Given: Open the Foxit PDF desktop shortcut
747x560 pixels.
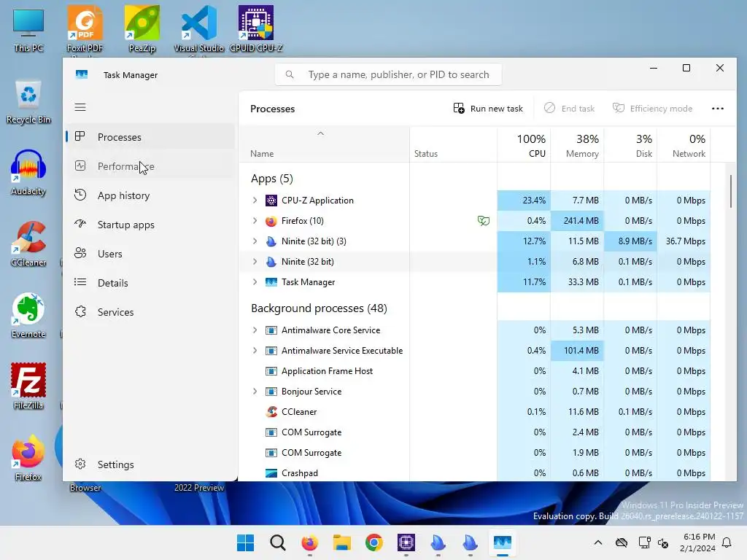Looking at the screenshot, I should coord(85,29).
